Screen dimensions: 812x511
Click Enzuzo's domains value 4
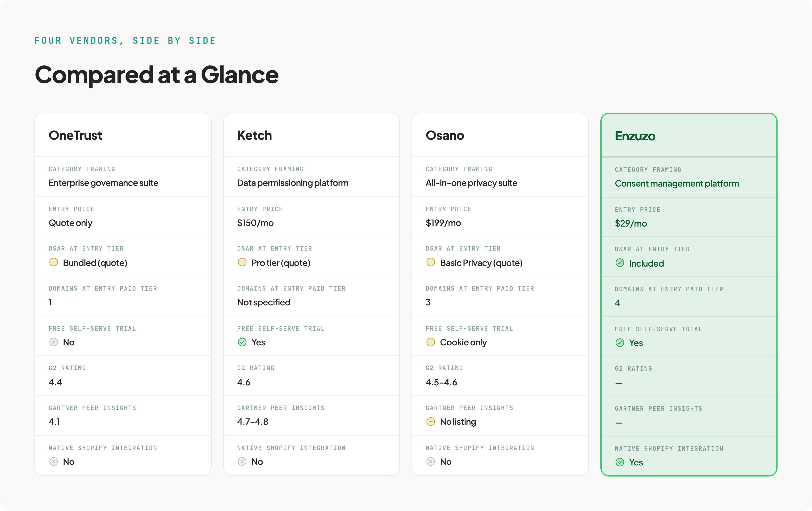617,303
